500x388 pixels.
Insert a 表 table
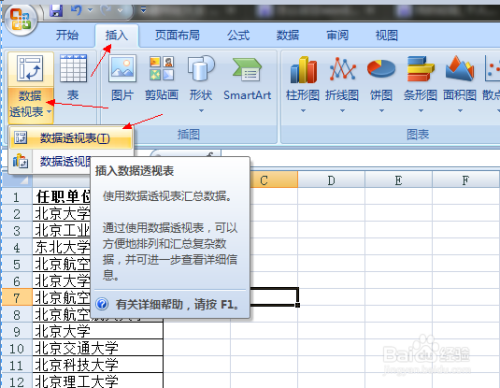pyautogui.click(x=73, y=77)
